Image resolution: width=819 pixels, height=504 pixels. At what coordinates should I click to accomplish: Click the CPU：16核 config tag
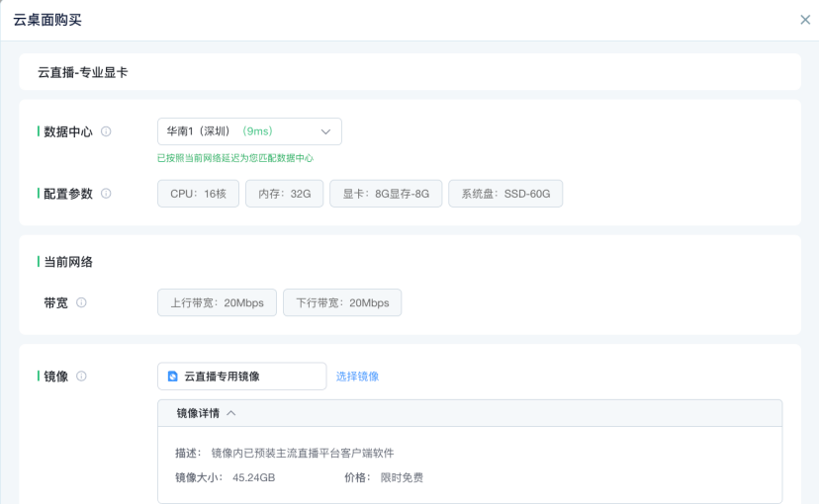[x=198, y=194]
